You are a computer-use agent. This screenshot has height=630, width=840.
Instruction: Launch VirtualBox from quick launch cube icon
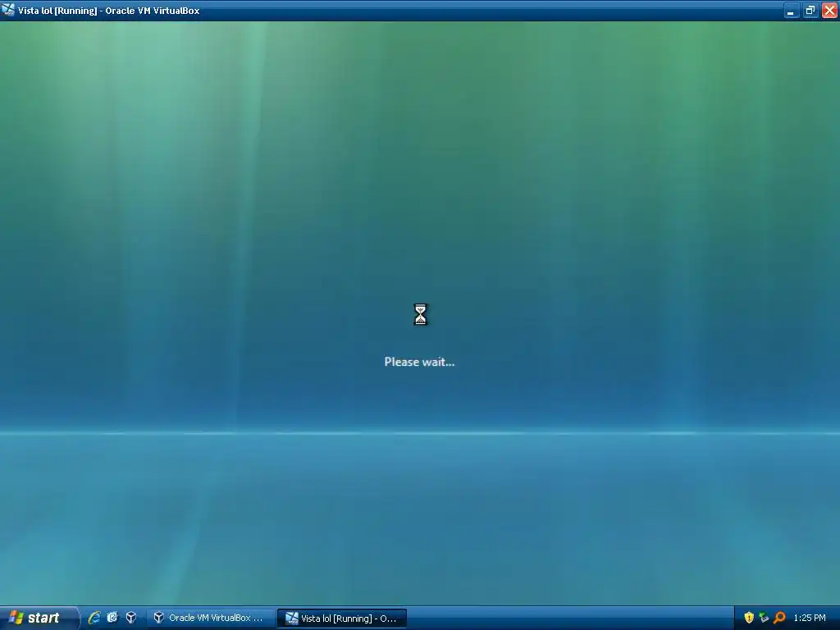(131, 618)
